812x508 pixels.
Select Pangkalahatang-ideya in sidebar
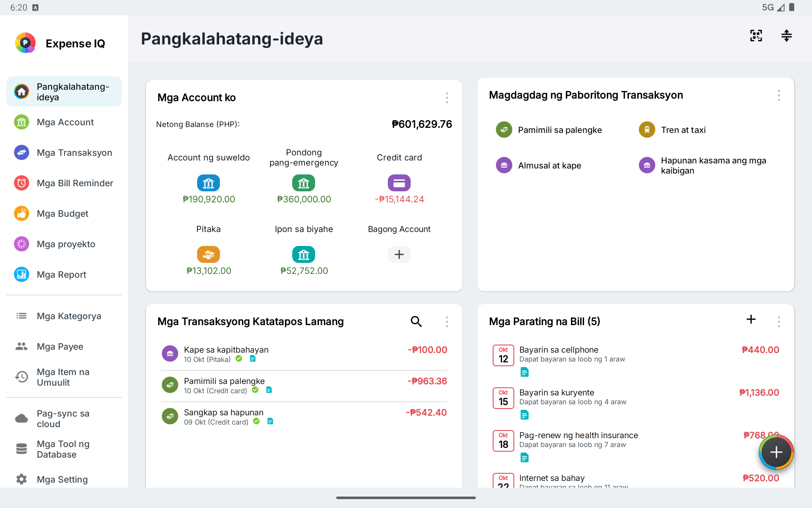tap(64, 91)
